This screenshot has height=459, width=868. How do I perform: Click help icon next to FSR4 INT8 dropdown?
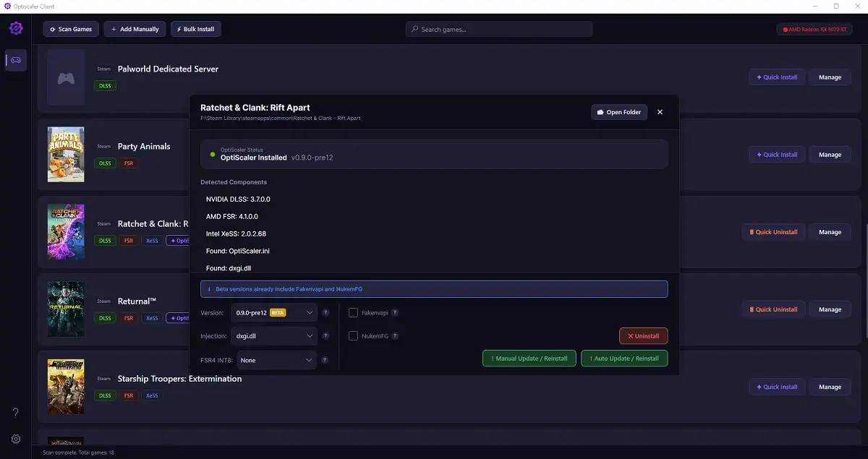(325, 360)
